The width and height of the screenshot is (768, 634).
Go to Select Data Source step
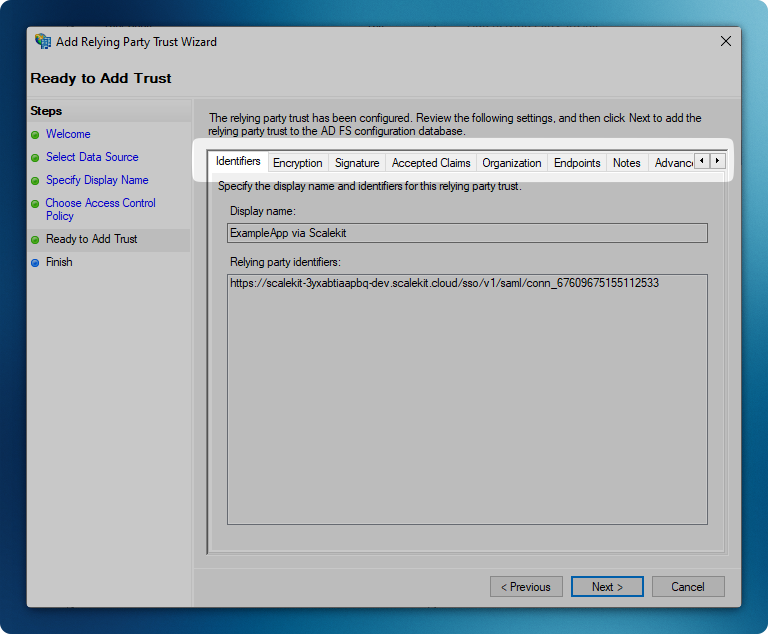[92, 157]
